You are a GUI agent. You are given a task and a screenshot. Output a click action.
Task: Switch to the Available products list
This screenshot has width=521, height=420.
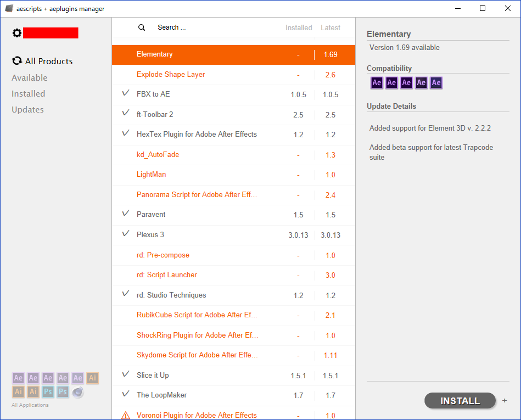pyautogui.click(x=30, y=78)
